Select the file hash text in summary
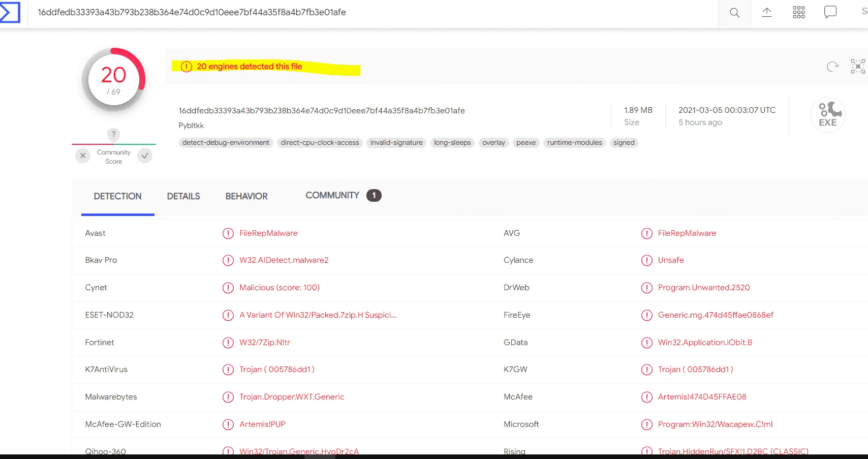 [322, 111]
